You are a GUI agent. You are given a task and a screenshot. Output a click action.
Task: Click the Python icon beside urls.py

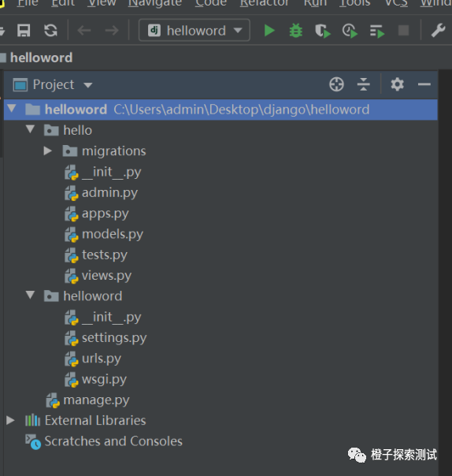tap(72, 359)
